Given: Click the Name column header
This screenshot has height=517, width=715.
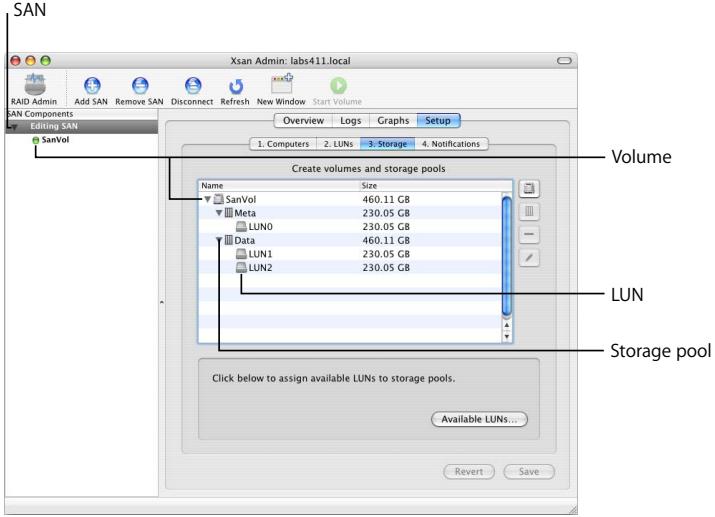Looking at the screenshot, I should [278, 186].
